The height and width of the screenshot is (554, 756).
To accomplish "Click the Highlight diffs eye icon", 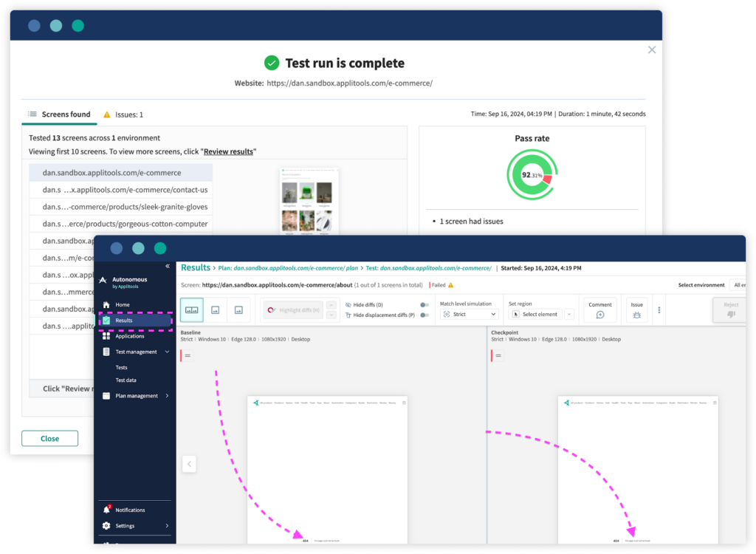I will tap(272, 310).
